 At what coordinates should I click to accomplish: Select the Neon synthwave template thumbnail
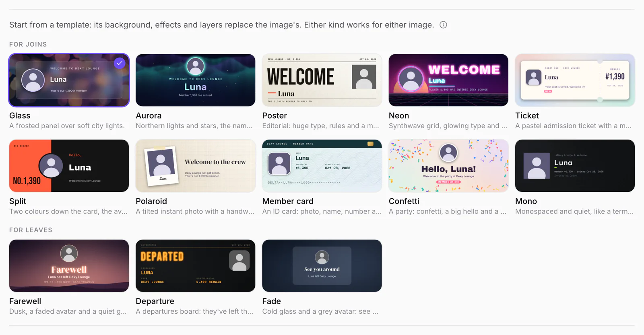tap(448, 80)
